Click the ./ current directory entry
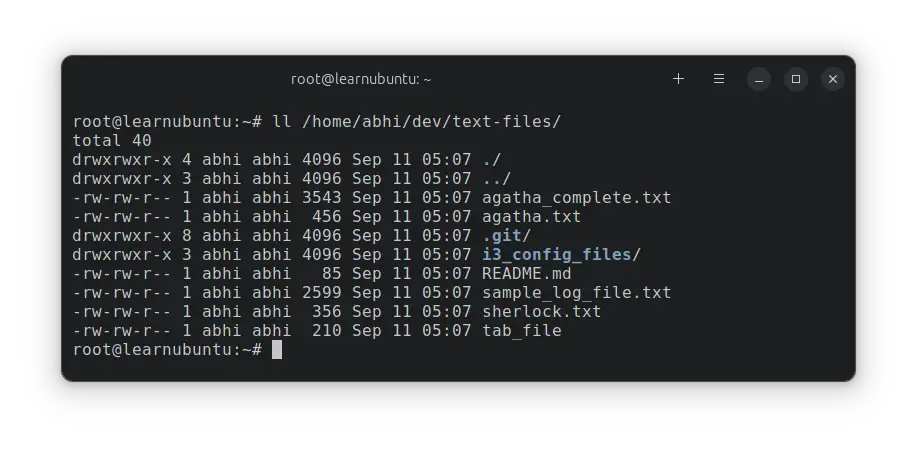This screenshot has width=917, height=449. click(x=492, y=160)
